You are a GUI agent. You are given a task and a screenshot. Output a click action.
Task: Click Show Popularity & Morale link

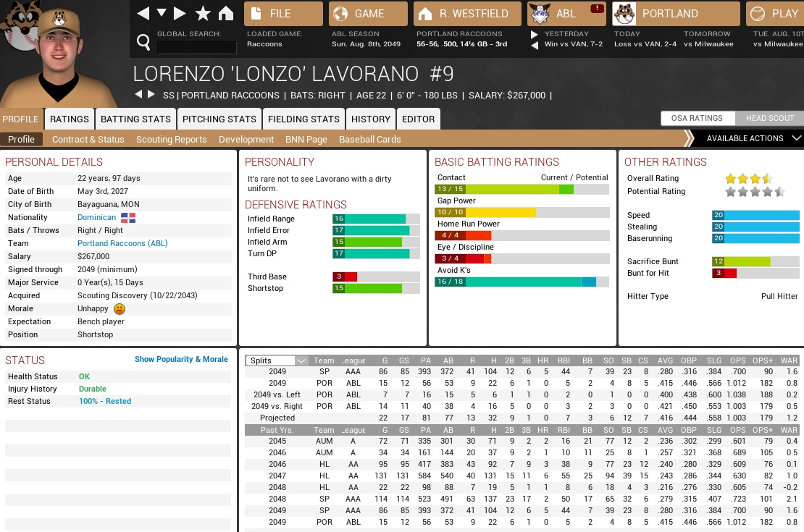[x=181, y=359]
